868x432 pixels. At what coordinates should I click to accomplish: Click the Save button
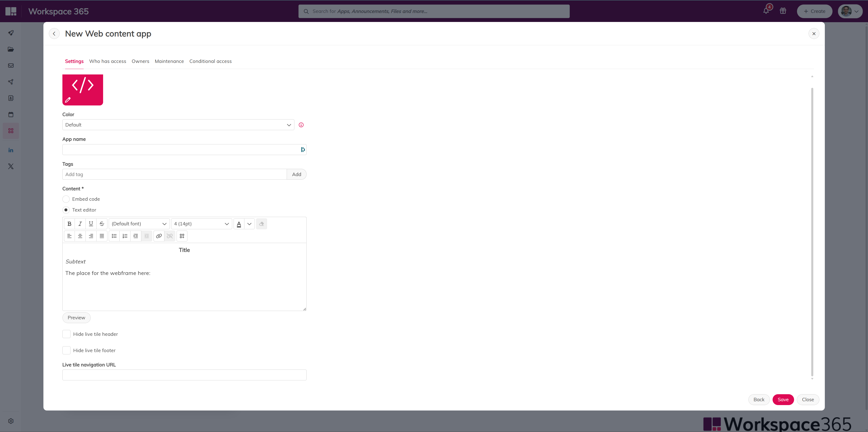783,399
